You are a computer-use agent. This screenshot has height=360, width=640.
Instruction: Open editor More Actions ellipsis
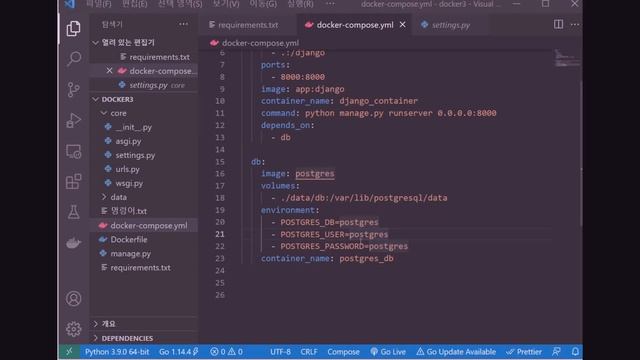pyautogui.click(x=575, y=24)
